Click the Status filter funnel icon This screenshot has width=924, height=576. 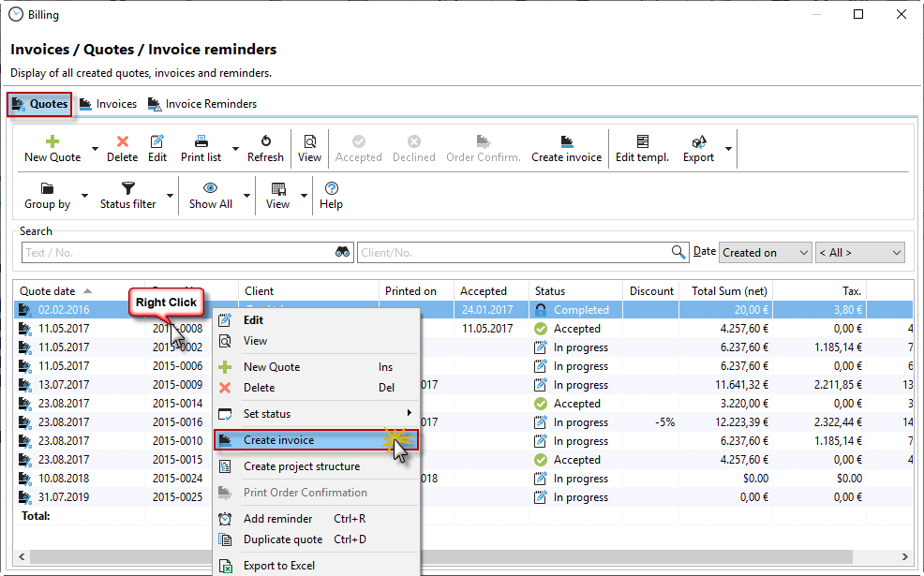coord(128,188)
